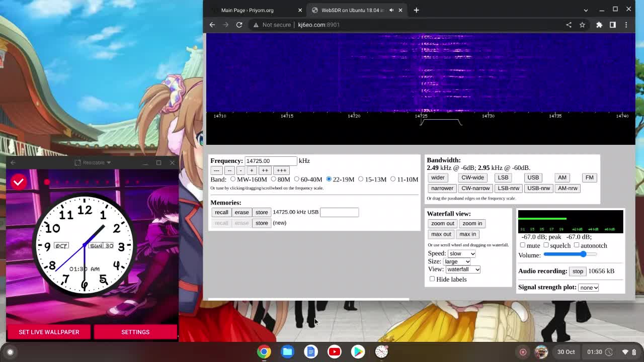Select the 80M band
Viewport: 644px width, 362px height.
coord(274,179)
